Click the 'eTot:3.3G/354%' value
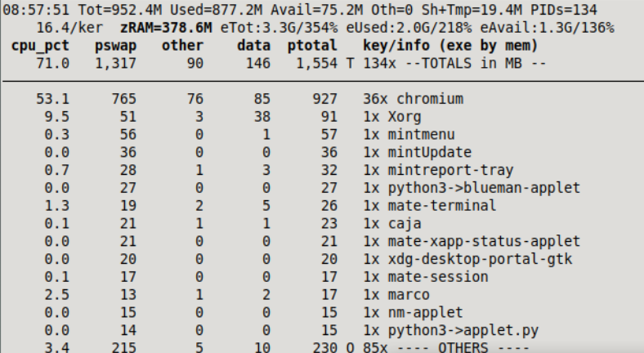644x353 pixels. (x=279, y=28)
